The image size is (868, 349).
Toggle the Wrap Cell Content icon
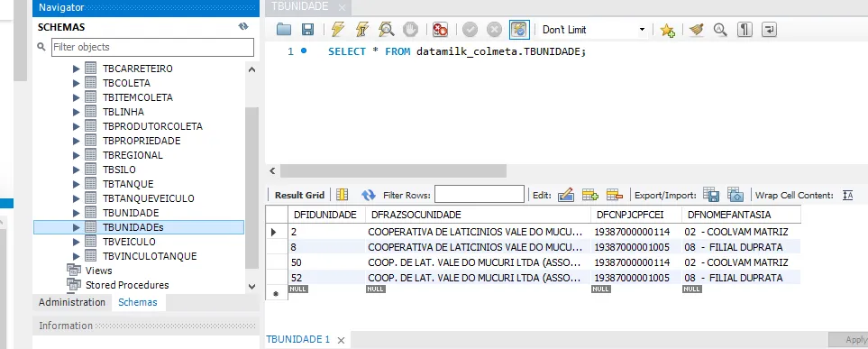tap(847, 195)
